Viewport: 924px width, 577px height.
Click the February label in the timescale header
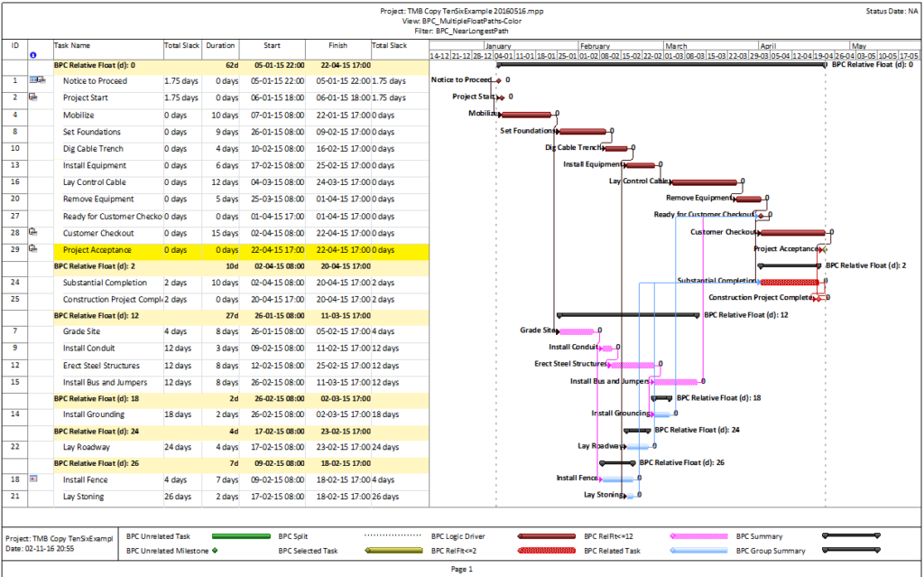click(597, 43)
